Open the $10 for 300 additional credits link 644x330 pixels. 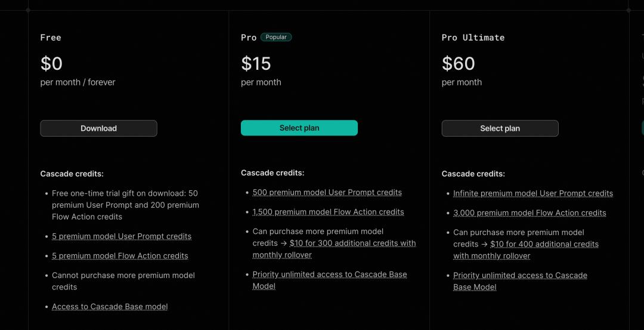[352, 243]
